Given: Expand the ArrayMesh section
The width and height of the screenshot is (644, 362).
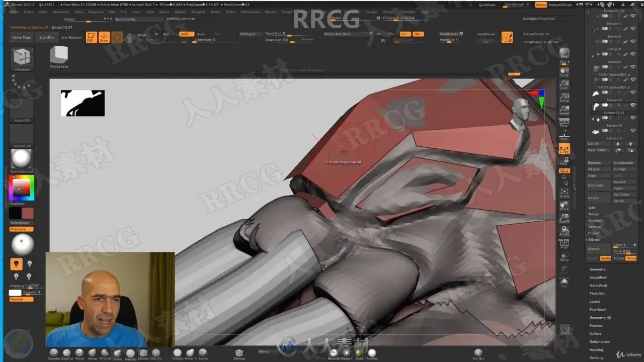Looking at the screenshot, I should [x=598, y=278].
